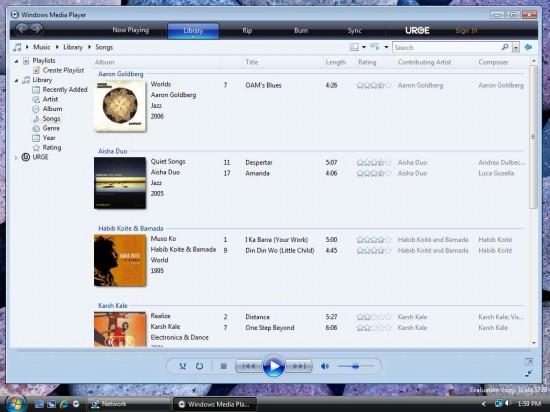Select the song I Ka Barra (Your Work)

coord(276,240)
